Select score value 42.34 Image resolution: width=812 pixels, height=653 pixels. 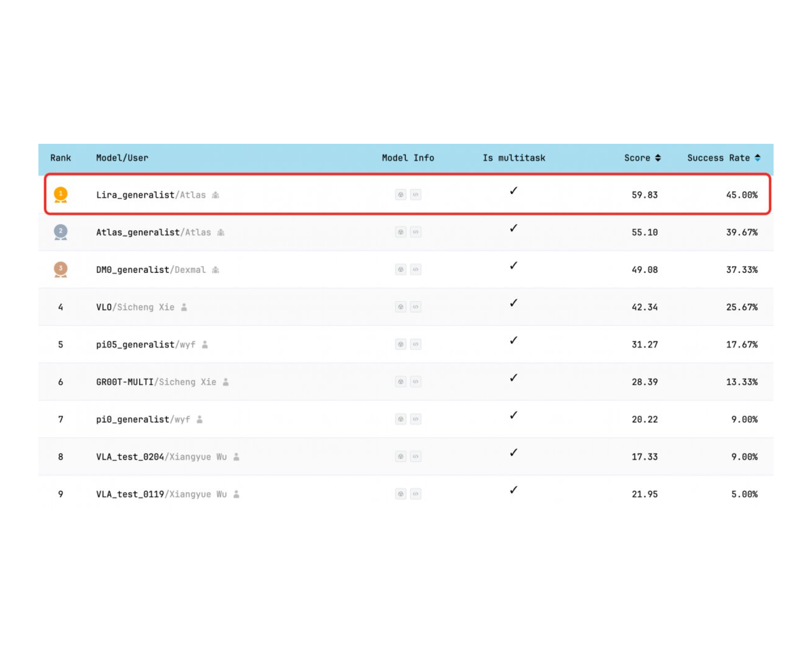(x=645, y=307)
